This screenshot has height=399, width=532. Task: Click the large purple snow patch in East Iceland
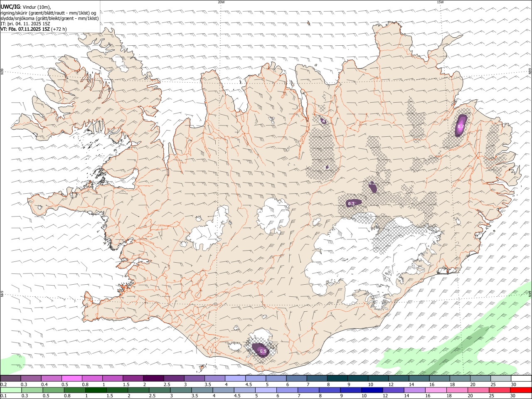[461, 125]
